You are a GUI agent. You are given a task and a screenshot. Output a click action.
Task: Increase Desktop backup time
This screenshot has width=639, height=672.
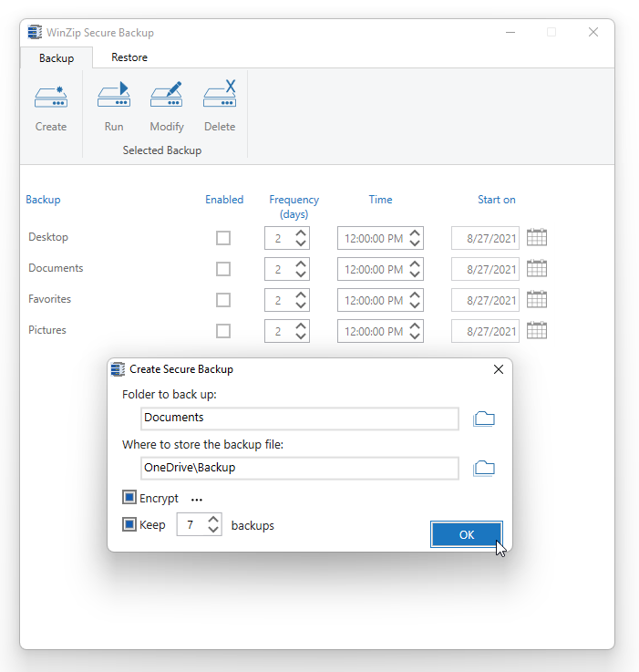415,233
